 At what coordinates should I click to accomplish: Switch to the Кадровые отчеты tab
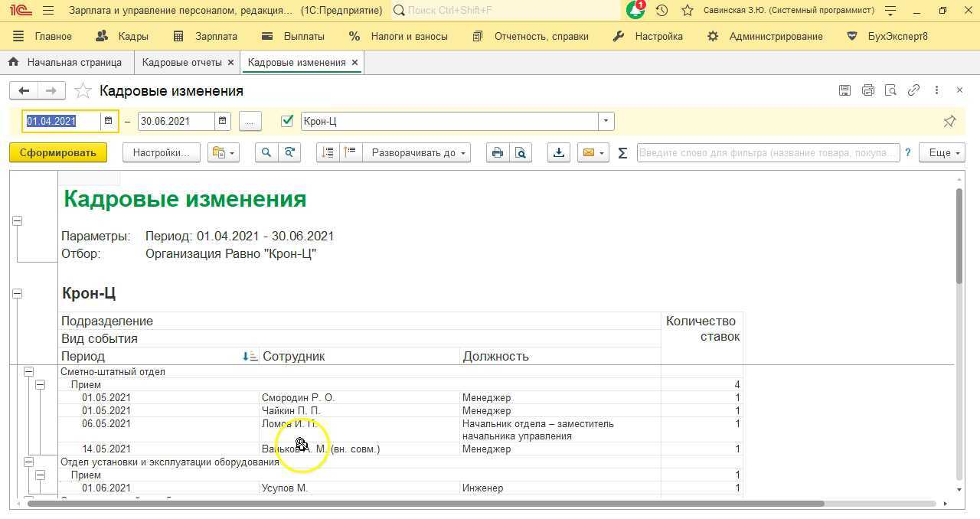[184, 62]
